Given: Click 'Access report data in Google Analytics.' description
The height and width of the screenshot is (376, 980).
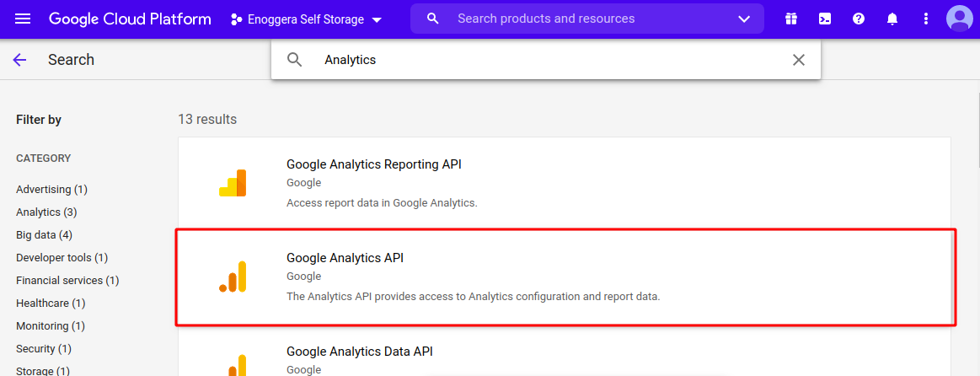Looking at the screenshot, I should pyautogui.click(x=382, y=203).
